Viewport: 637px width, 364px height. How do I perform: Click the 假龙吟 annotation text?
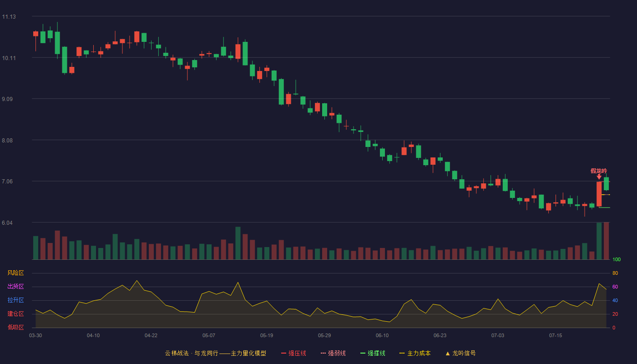[599, 171]
